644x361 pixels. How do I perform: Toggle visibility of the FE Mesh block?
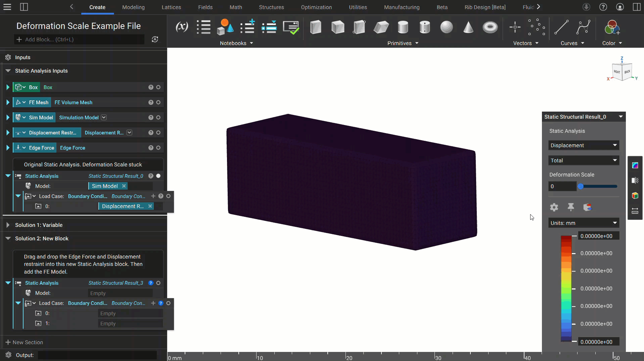coord(158,102)
